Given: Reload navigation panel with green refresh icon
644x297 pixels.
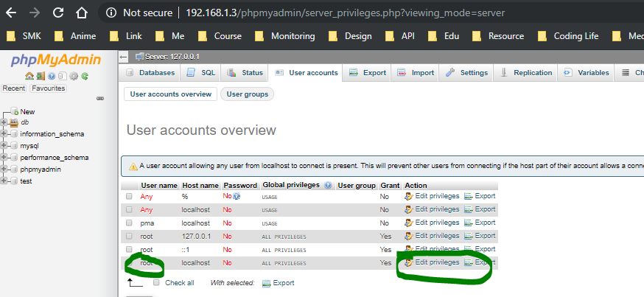Looking at the screenshot, I should 85,76.
